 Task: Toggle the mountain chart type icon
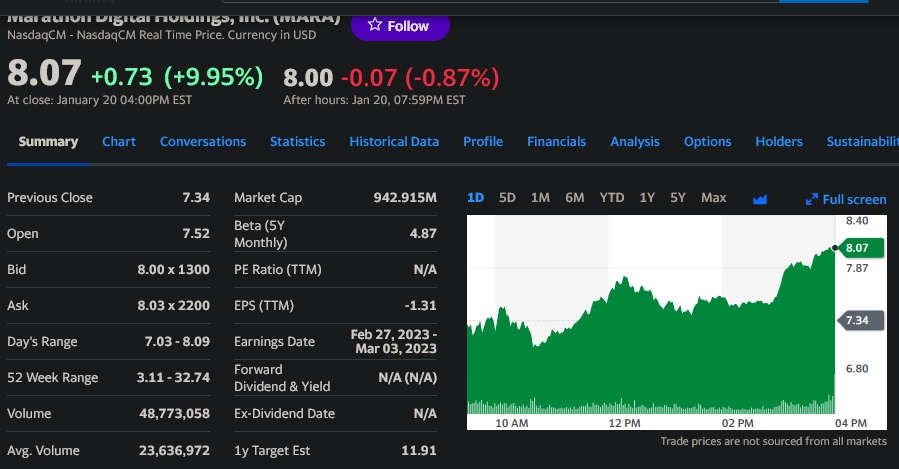[760, 199]
